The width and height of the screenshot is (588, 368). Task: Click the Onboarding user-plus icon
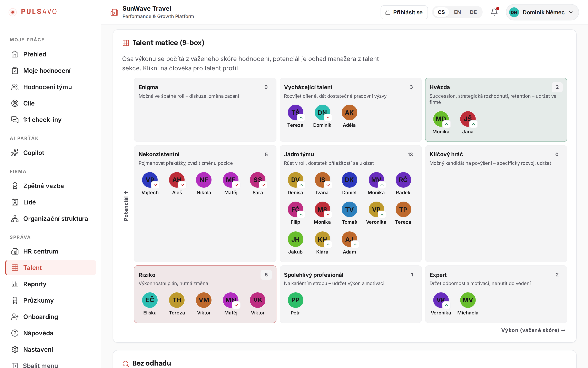[15, 317]
